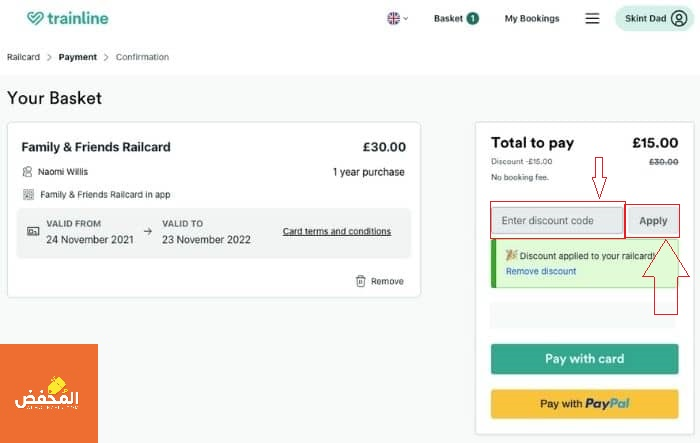Screen dimensions: 700x443
Task: Remove the Family & Friends Railcard from basket
Action: (380, 281)
